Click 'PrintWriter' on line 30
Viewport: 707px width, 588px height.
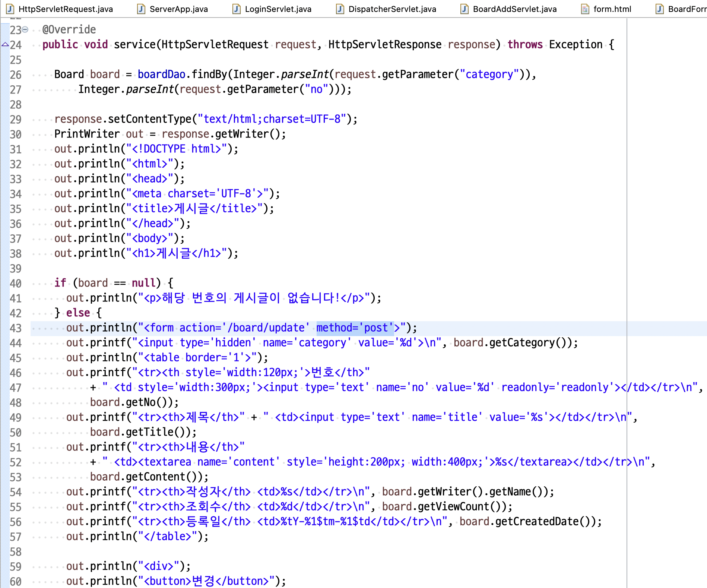tap(87, 134)
